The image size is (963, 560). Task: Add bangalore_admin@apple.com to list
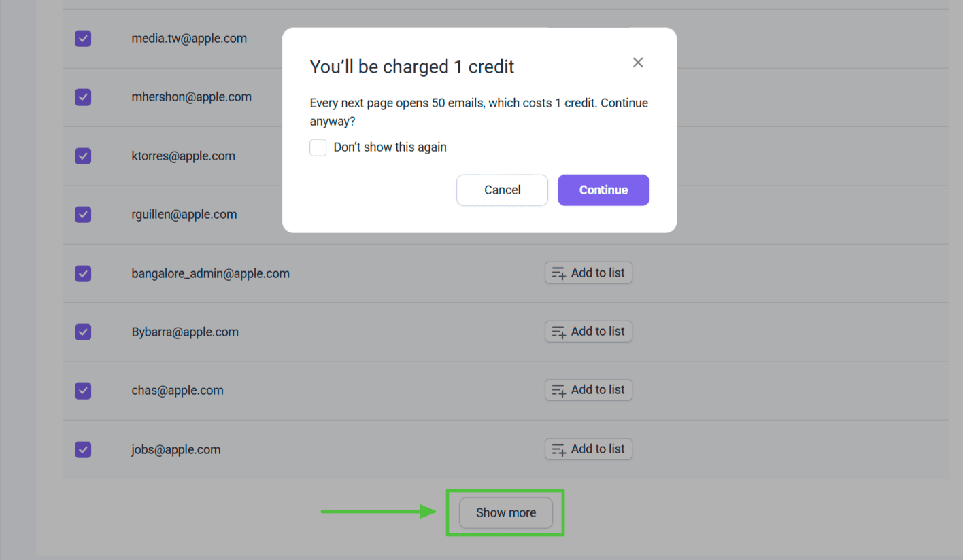[588, 273]
